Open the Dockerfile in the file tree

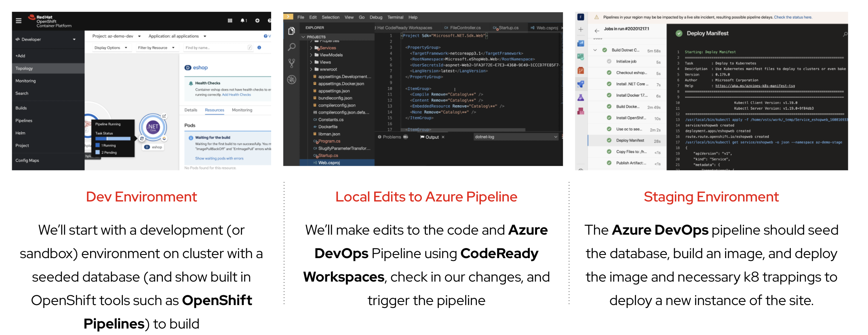328,127
